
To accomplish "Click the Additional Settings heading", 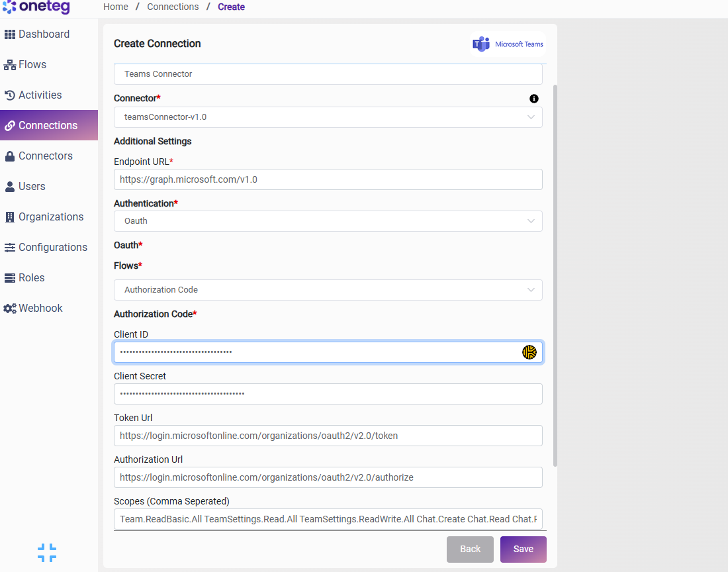I will coord(153,142).
